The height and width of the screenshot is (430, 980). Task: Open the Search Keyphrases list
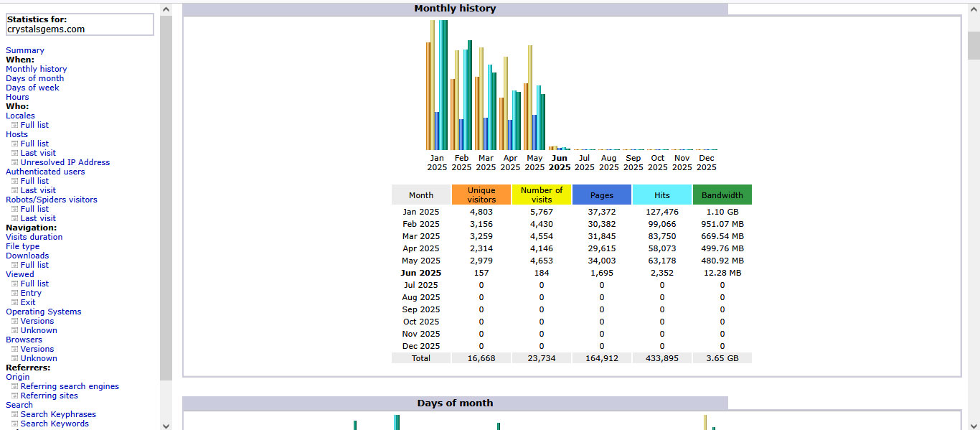[x=58, y=414]
